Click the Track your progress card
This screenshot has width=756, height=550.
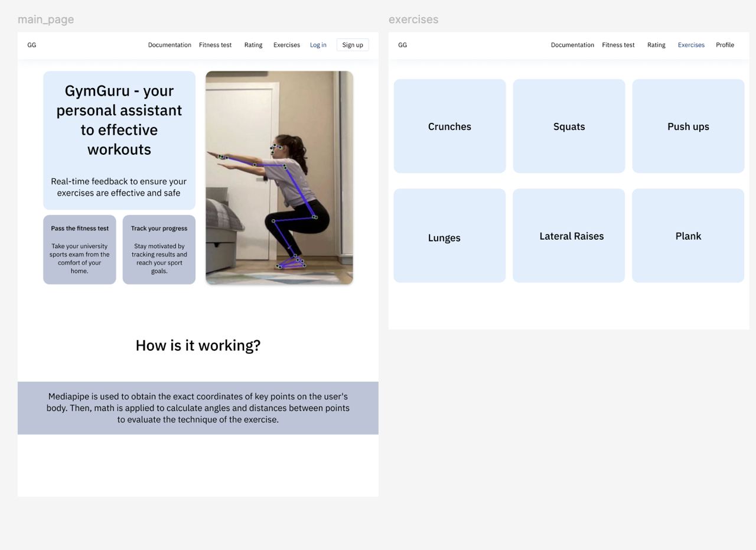159,250
